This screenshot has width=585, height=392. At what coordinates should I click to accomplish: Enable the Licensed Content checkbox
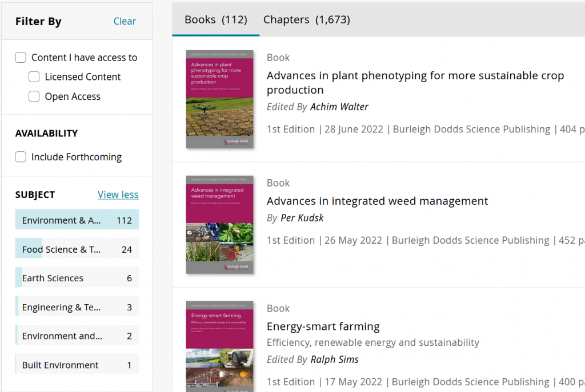pos(34,77)
